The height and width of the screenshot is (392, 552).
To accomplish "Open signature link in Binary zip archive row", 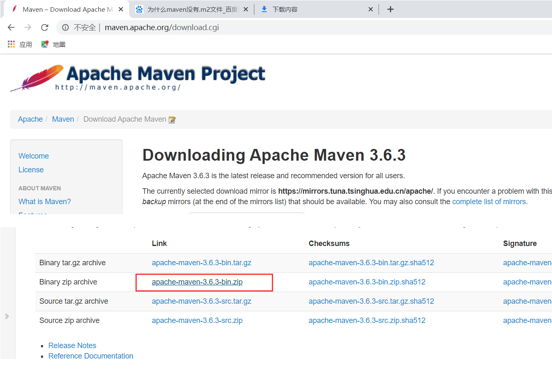I will (527, 282).
